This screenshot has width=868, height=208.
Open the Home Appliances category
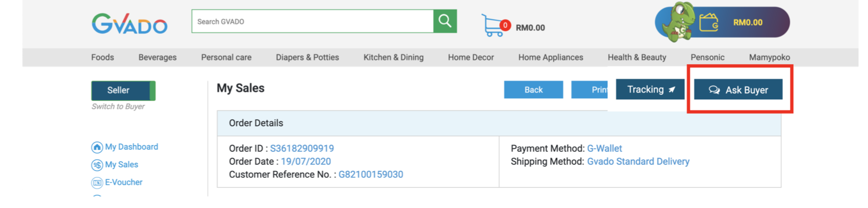coord(550,57)
